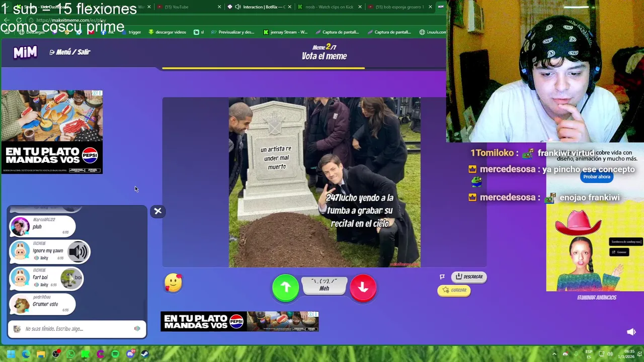Show hidden system tray icons
Image resolution: width=644 pixels, height=362 pixels.
click(x=554, y=354)
